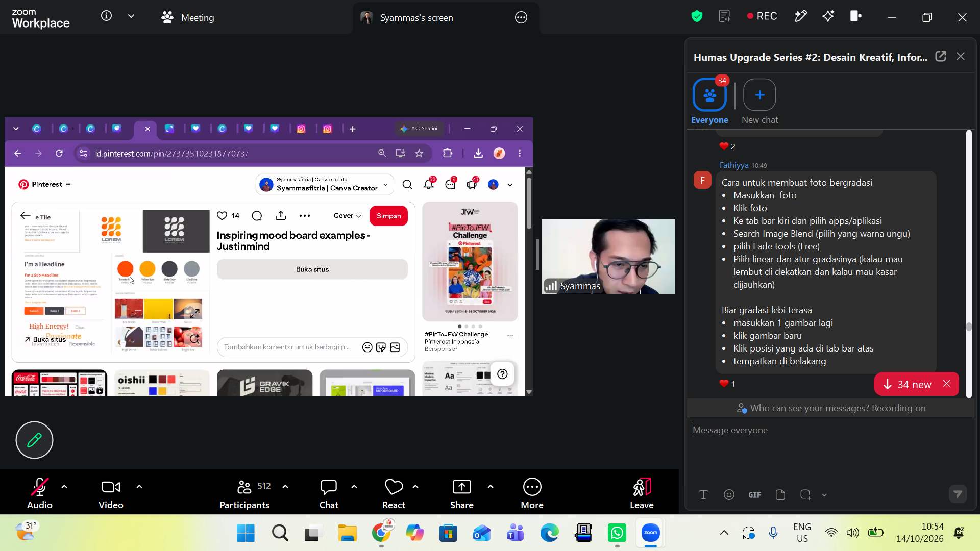This screenshot has width=980, height=551.
Task: Expand the Audio options arrow
Action: (x=64, y=487)
